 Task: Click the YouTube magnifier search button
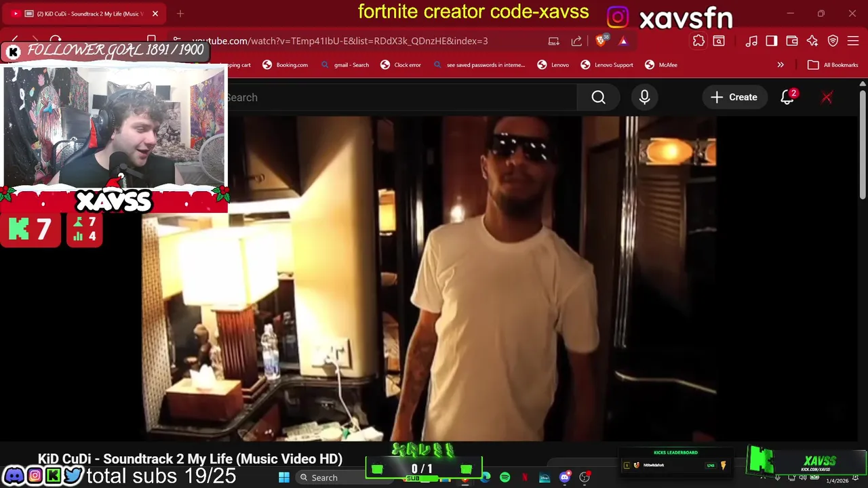click(598, 98)
